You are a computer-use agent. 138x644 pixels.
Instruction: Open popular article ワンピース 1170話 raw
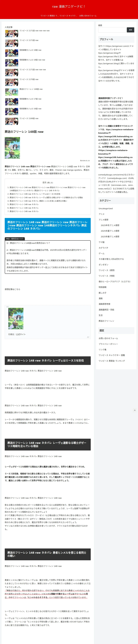point(29,80)
